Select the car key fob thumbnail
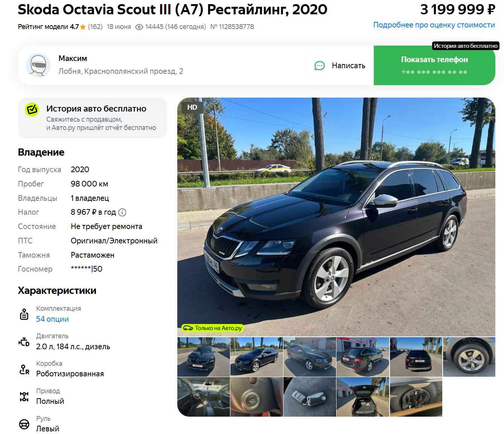Image resolution: width=504 pixels, height=434 pixels. tap(309, 397)
